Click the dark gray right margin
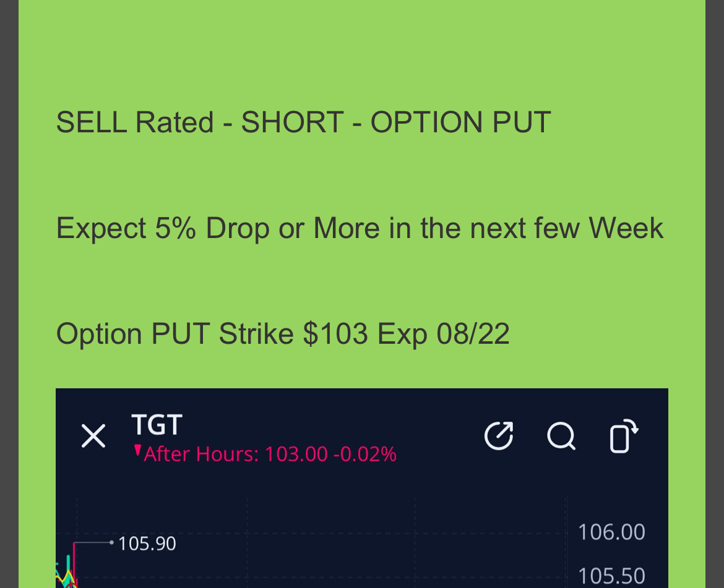724x588 pixels. pyautogui.click(x=715, y=294)
